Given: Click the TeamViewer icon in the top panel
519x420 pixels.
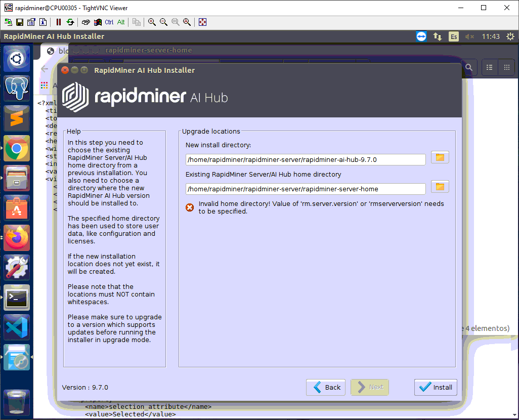Looking at the screenshot, I should (421, 36).
